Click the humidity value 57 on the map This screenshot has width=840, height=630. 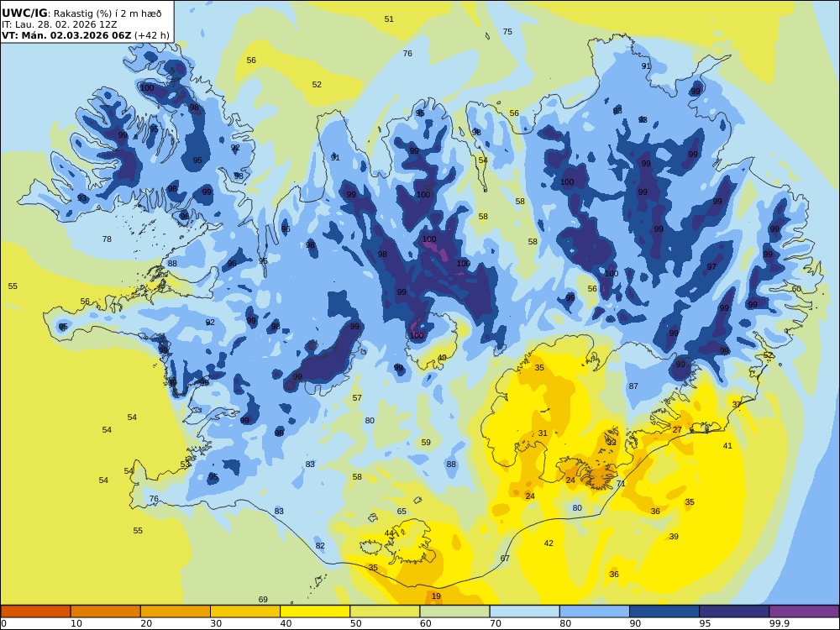pyautogui.click(x=357, y=397)
